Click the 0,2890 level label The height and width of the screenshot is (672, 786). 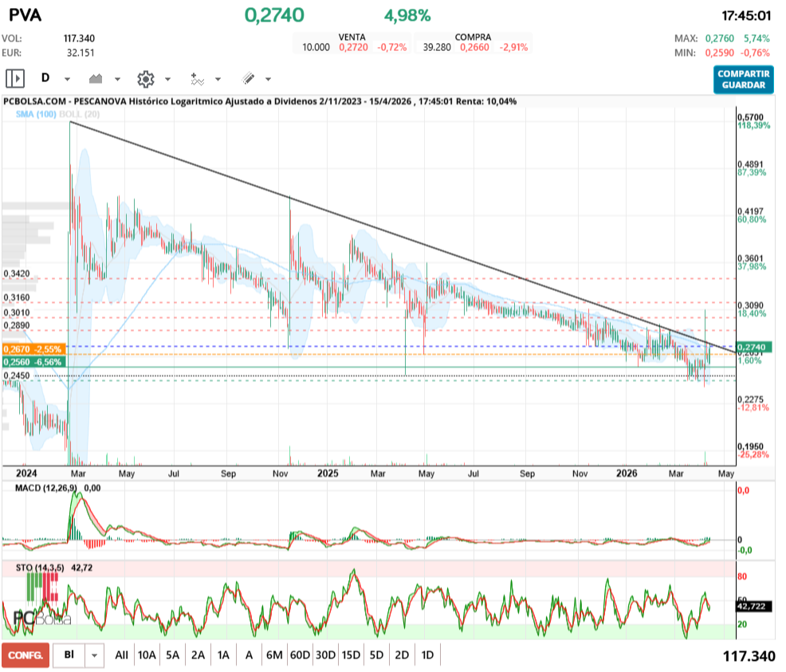[17, 326]
